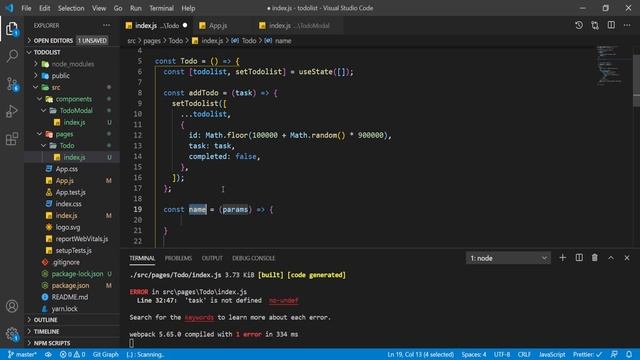
Task: Close the unsaved index.js Todo tab dot
Action: [185, 25]
